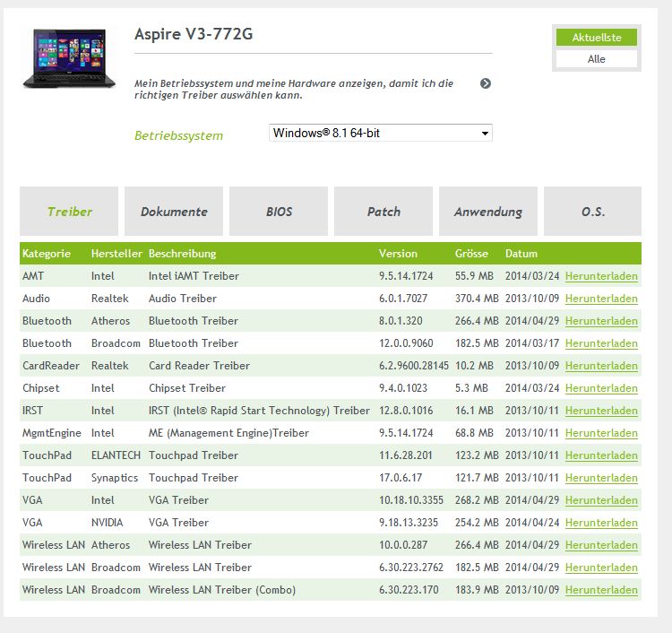Click the Kategorie column header
672x633 pixels.
pyautogui.click(x=47, y=254)
